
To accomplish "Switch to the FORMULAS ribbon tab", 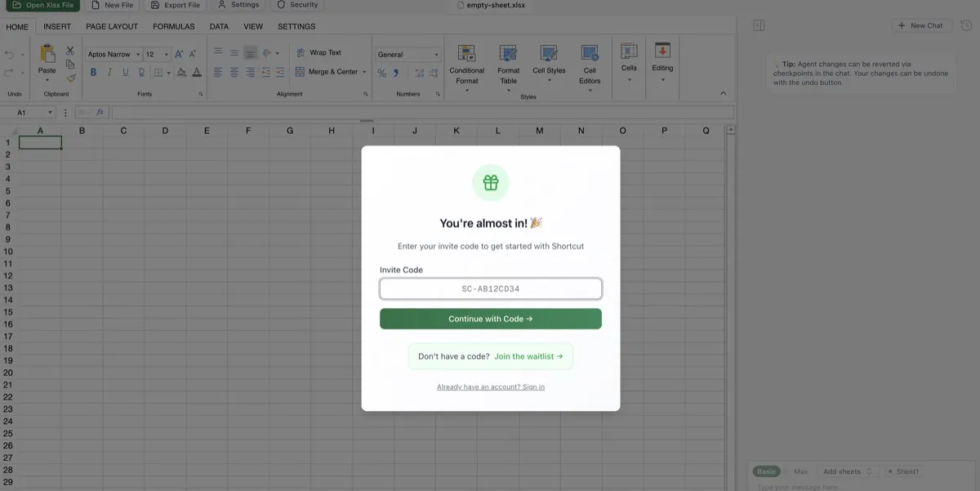I will point(173,26).
